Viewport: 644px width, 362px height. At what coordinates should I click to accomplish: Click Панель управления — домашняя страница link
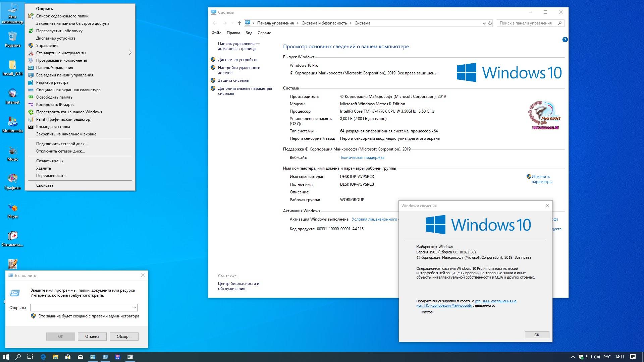238,46
